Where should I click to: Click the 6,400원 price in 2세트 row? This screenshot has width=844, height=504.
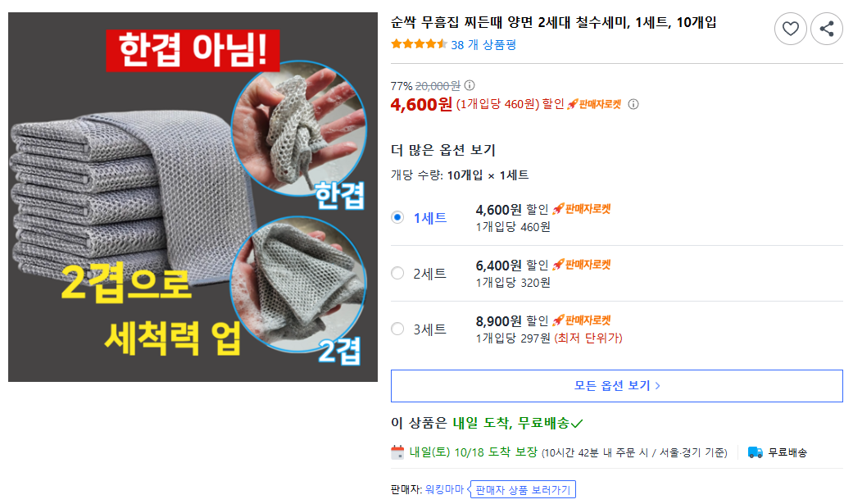point(498,266)
